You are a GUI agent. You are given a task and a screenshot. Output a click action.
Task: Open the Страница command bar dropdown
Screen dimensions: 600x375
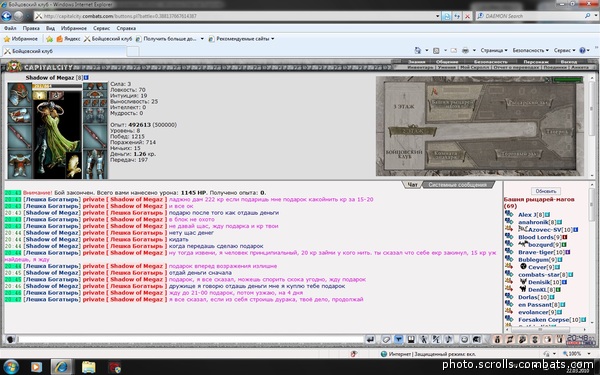pyautogui.click(x=494, y=50)
